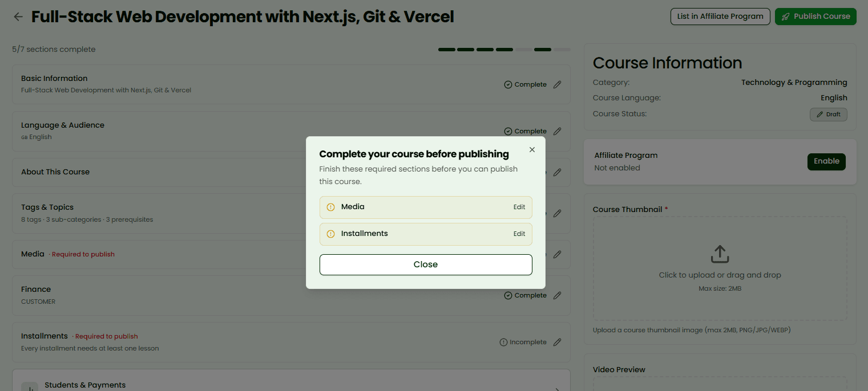Click the 'Not enabled' affiliate status text
The width and height of the screenshot is (868, 391).
(x=617, y=168)
